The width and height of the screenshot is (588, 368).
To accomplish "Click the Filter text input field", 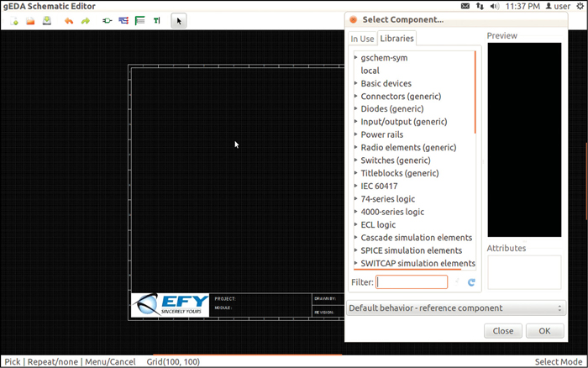I will pos(412,283).
